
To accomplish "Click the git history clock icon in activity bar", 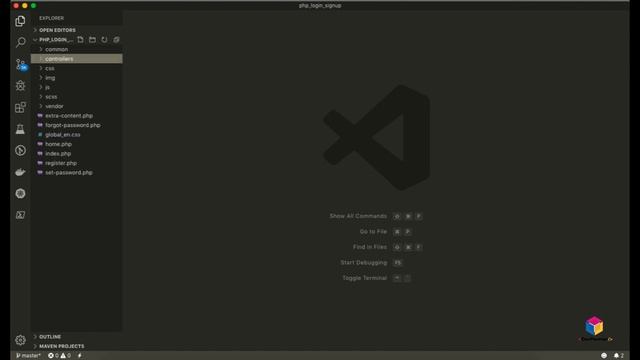I will pyautogui.click(x=20, y=151).
